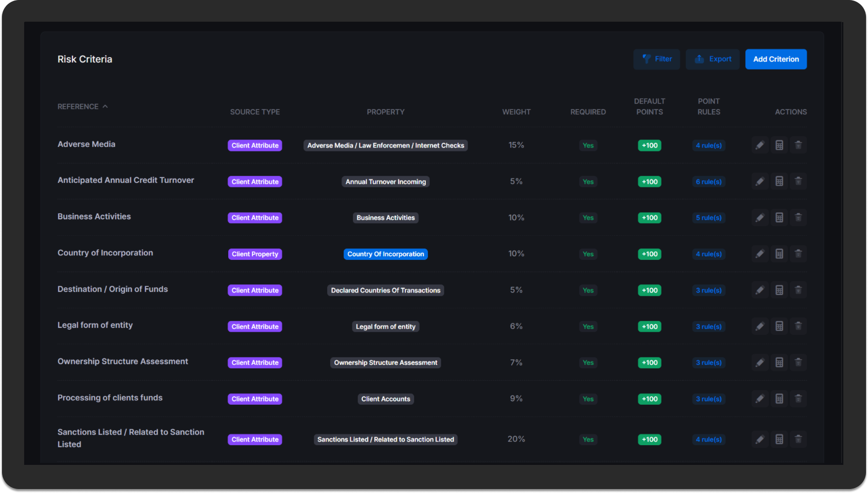
Task: Select the Weight column header
Action: (x=516, y=112)
